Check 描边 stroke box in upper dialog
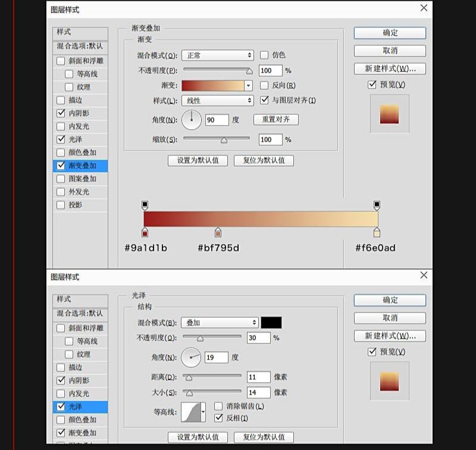Viewport: 476px width, 450px height. [61, 100]
